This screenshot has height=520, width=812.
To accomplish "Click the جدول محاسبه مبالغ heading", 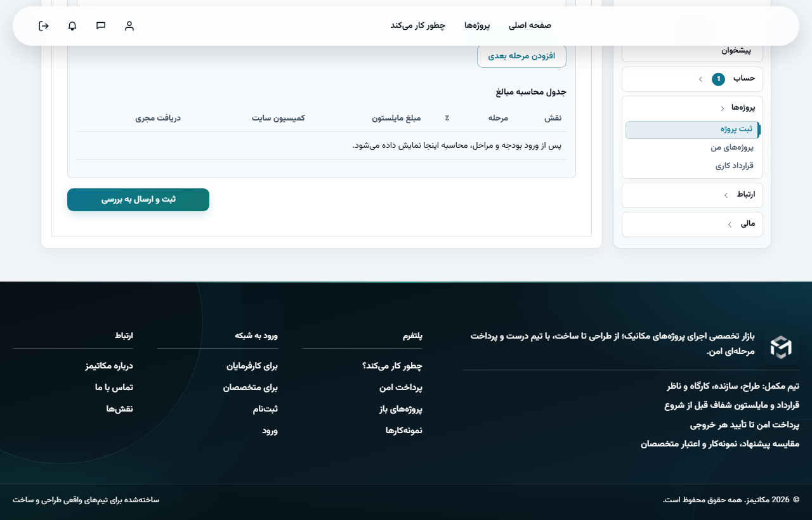I will click(531, 92).
